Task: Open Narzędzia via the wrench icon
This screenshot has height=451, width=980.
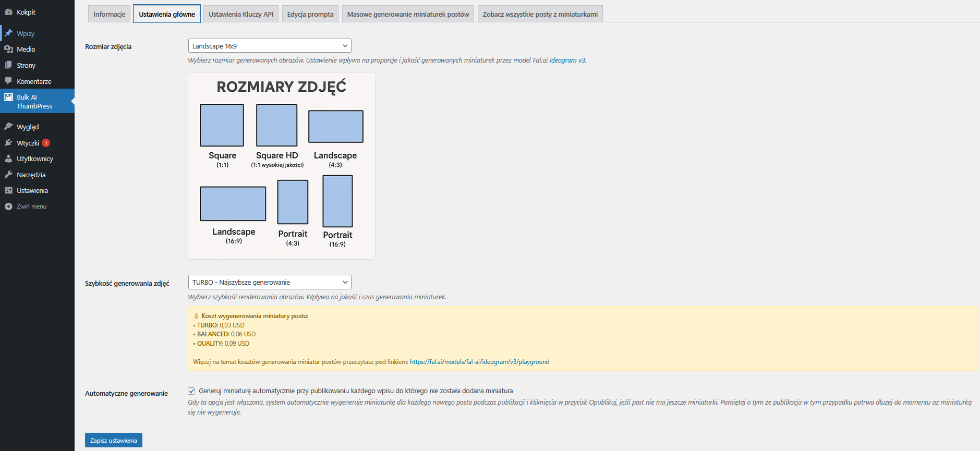Action: pyautogui.click(x=8, y=175)
